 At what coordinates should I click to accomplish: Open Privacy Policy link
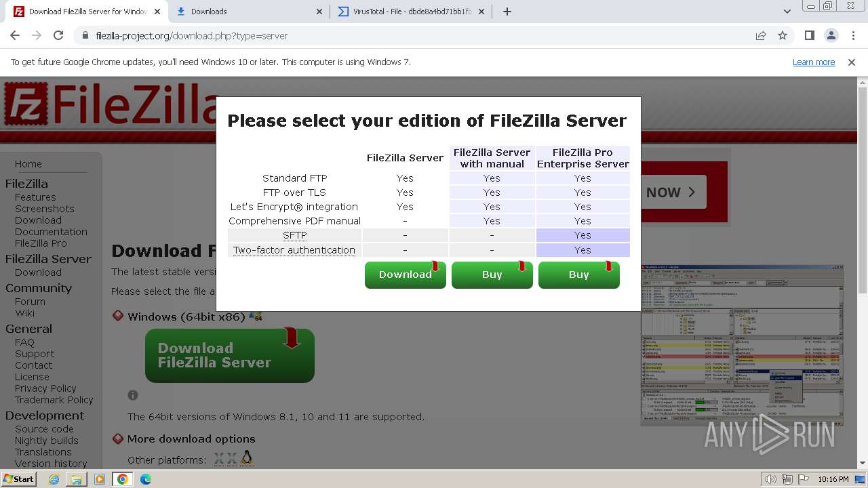coord(45,388)
